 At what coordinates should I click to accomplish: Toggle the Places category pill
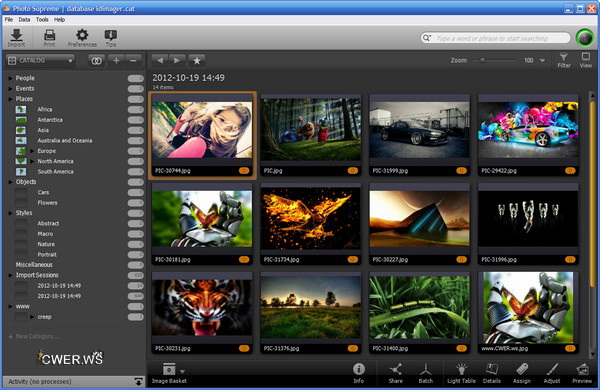135,99
